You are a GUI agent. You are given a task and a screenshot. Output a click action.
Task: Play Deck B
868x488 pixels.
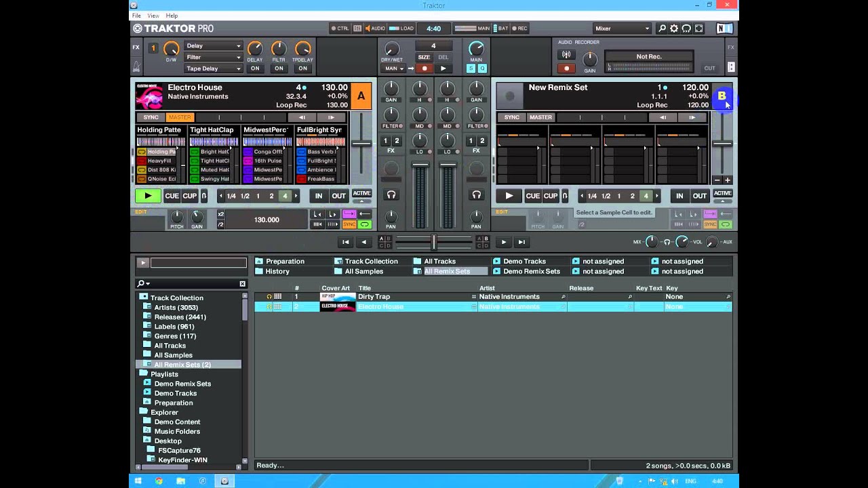[509, 196]
